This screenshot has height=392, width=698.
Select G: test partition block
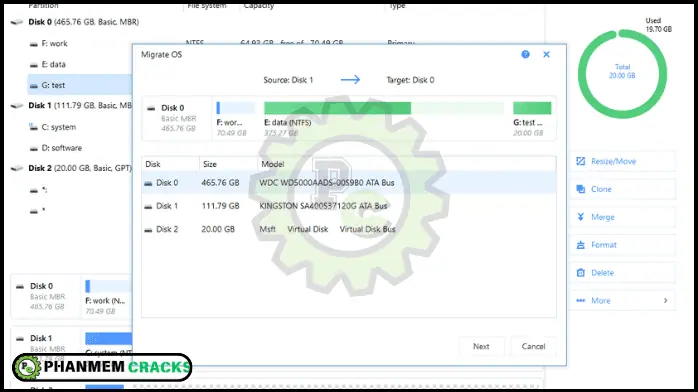coord(532,119)
